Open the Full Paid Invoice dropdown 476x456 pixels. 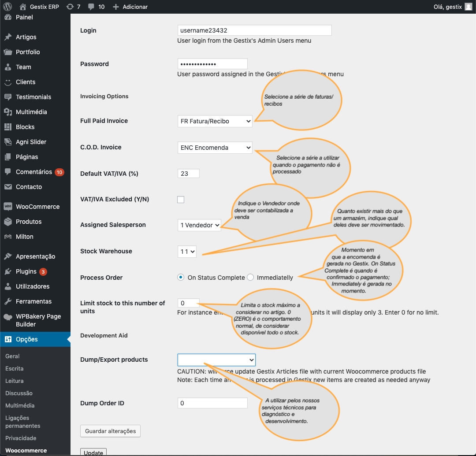pyautogui.click(x=215, y=121)
